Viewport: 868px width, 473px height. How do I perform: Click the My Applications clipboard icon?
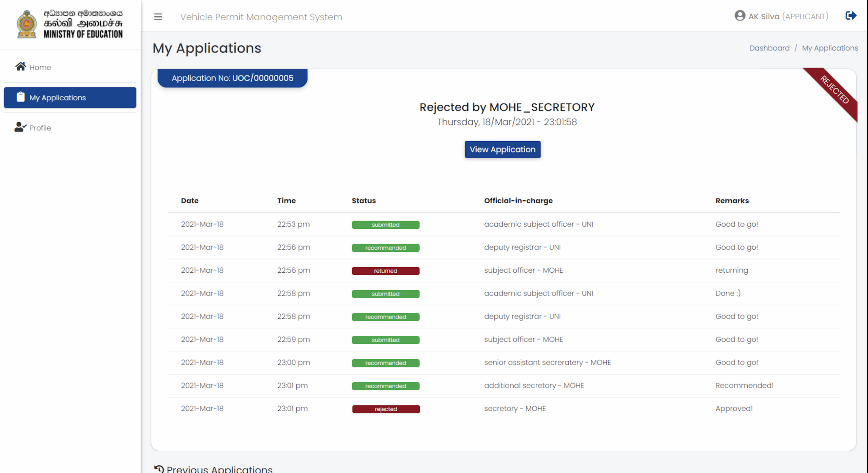tap(21, 97)
